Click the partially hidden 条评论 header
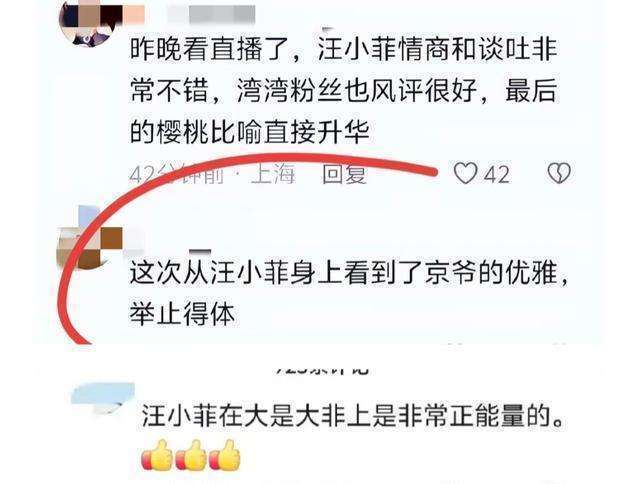 pyautogui.click(x=322, y=370)
